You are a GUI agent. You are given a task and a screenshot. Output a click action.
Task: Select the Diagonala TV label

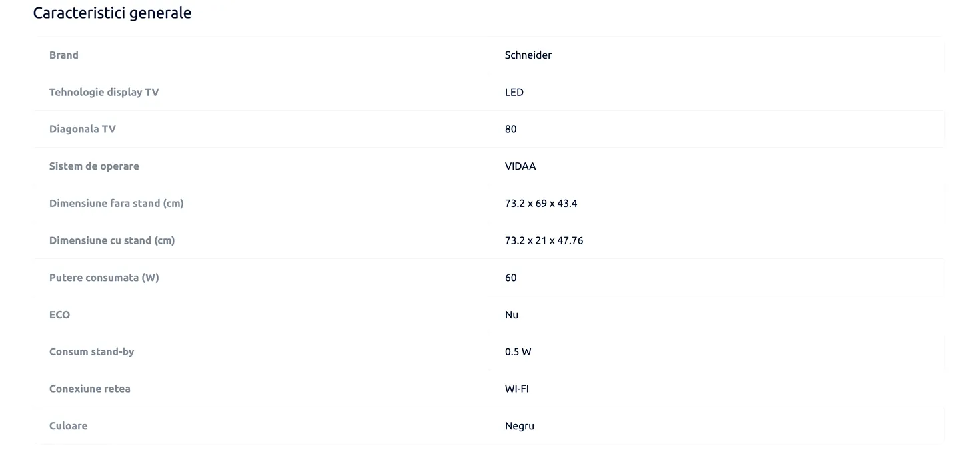click(x=83, y=129)
